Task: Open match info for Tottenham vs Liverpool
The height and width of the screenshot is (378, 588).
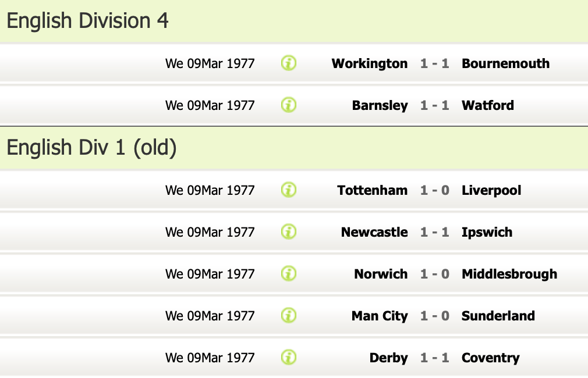Action: [x=289, y=190]
